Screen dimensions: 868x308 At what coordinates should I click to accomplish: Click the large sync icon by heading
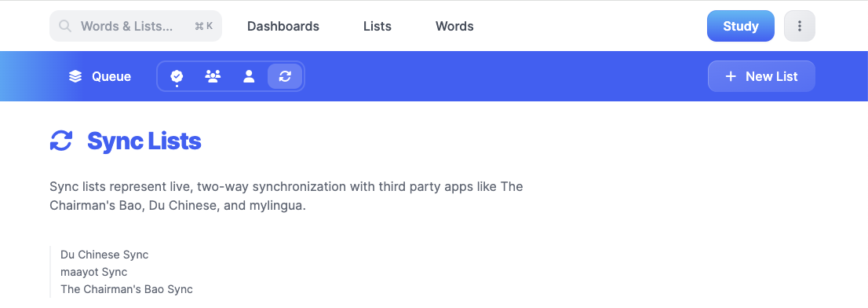tap(61, 141)
